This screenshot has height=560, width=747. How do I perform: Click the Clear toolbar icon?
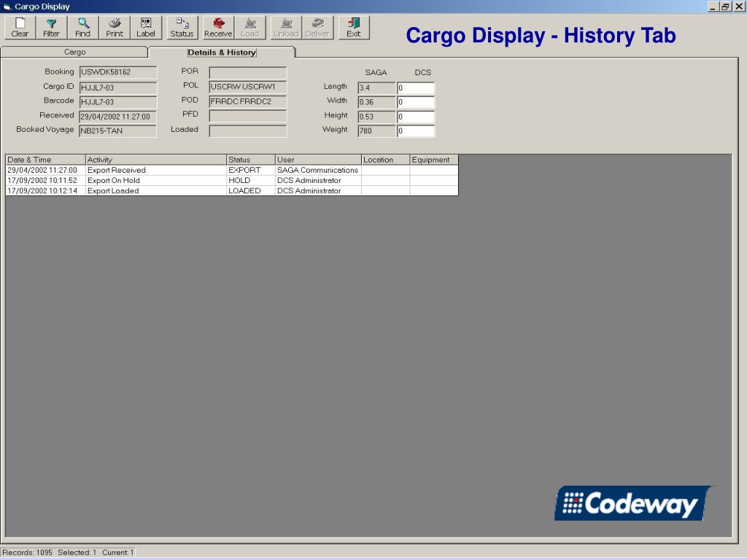tap(20, 28)
